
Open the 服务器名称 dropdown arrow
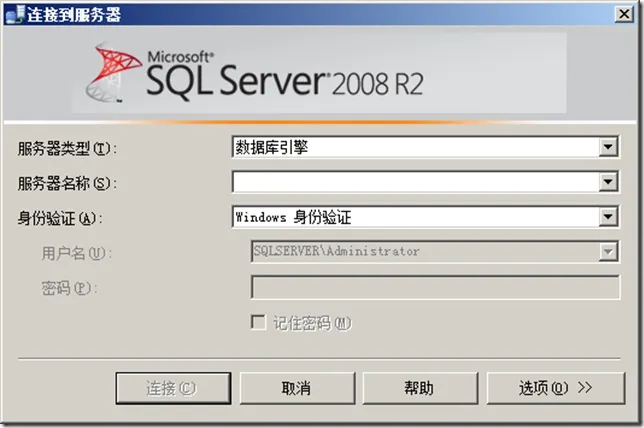[608, 182]
